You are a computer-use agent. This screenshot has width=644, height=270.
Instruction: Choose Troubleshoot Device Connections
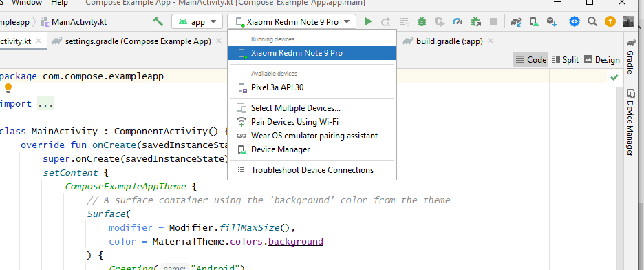point(312,170)
